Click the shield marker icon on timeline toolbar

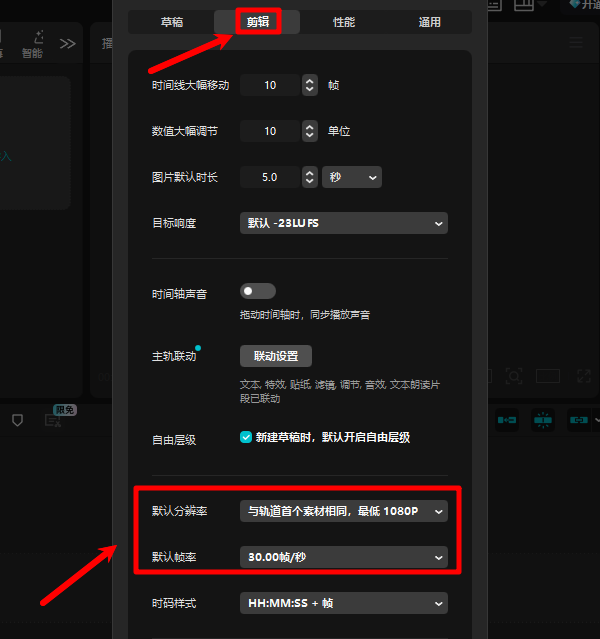point(17,420)
